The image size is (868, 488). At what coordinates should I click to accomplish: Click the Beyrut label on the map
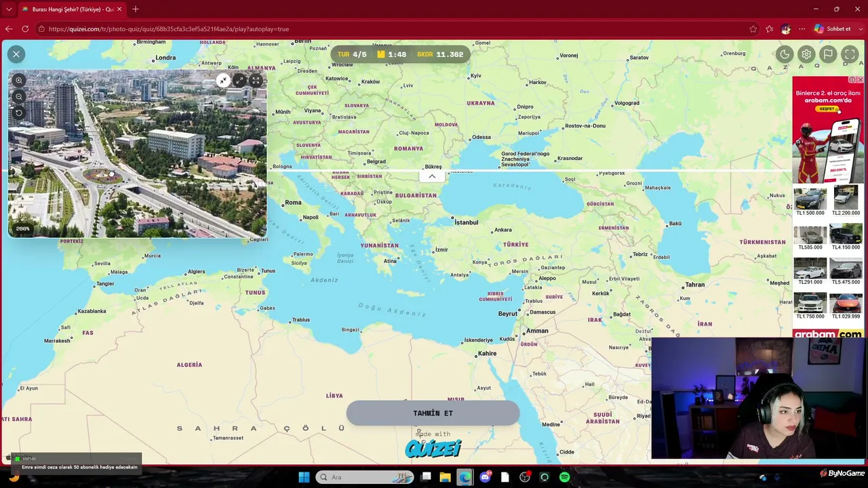(x=508, y=314)
